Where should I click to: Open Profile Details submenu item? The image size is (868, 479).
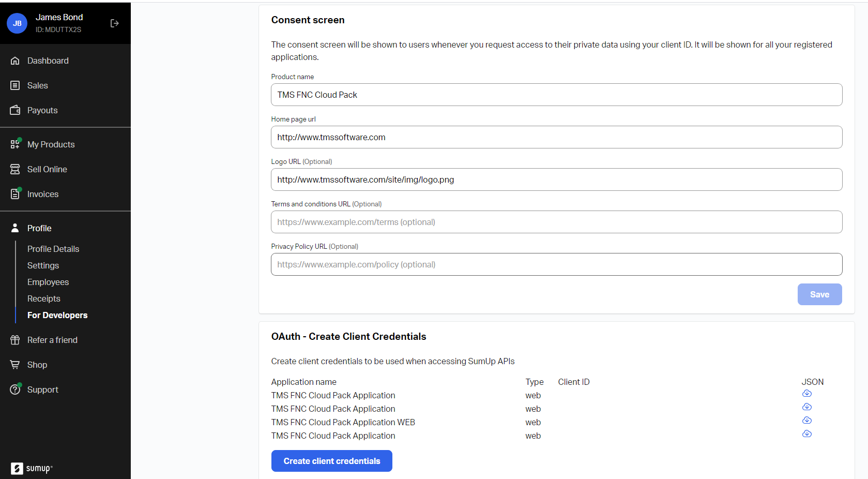pyautogui.click(x=53, y=249)
